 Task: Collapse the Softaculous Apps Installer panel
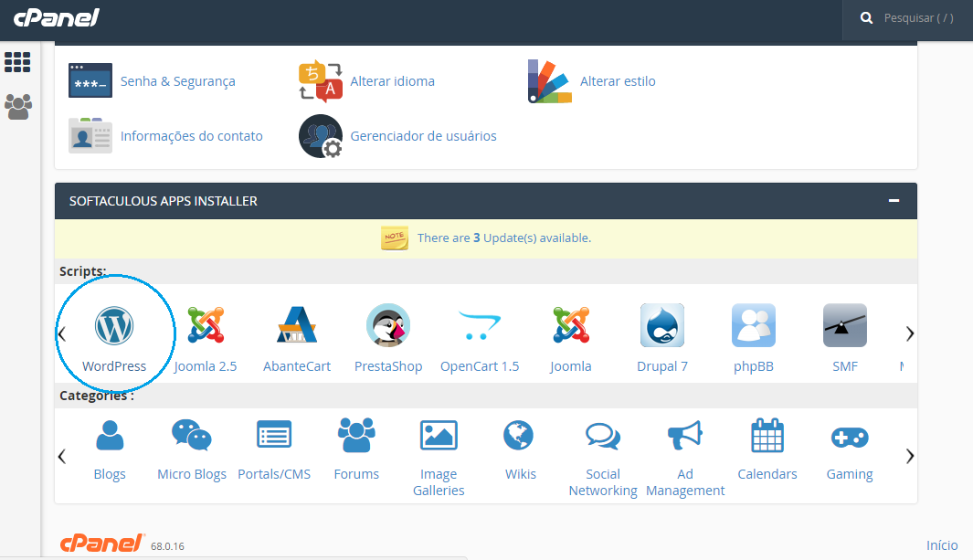(x=894, y=200)
